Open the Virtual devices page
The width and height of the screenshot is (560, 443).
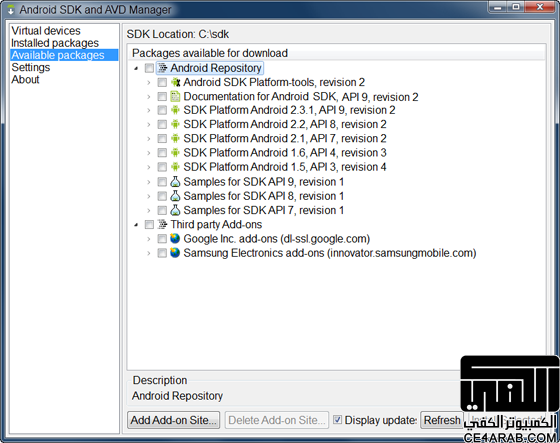46,31
